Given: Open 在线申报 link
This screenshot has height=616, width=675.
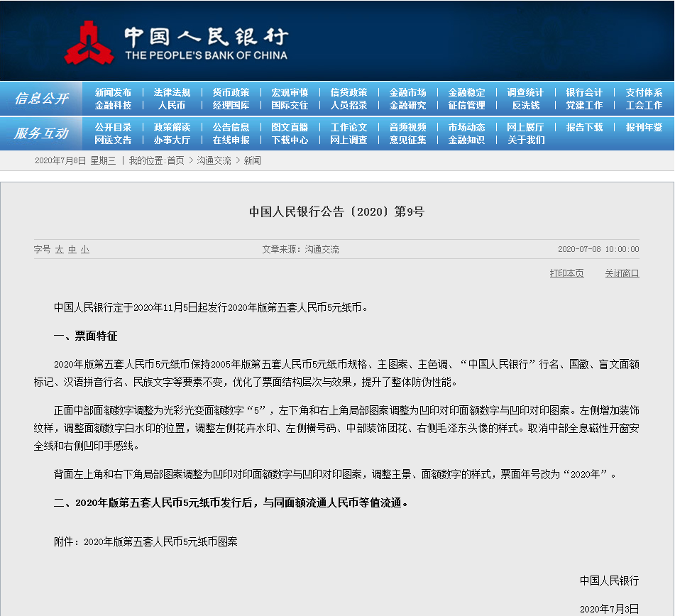Looking at the screenshot, I should (231, 141).
